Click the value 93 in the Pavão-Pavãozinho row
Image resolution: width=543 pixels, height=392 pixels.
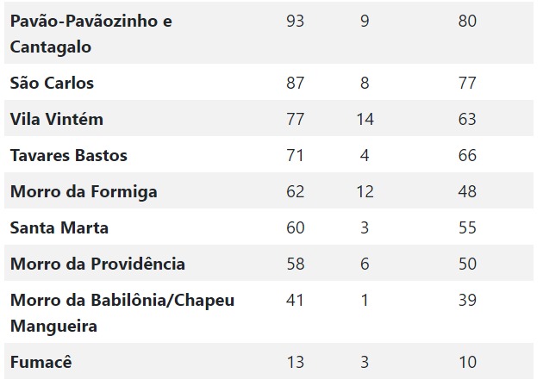(296, 22)
